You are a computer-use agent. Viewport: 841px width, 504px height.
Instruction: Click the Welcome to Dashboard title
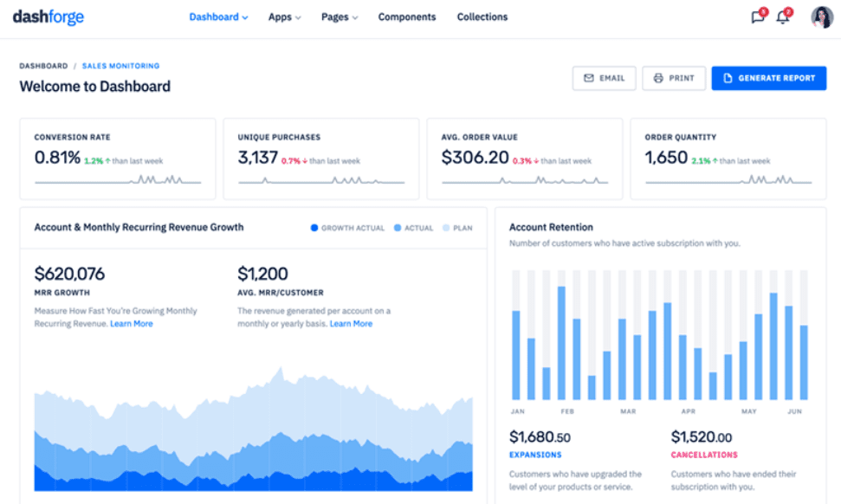click(95, 87)
